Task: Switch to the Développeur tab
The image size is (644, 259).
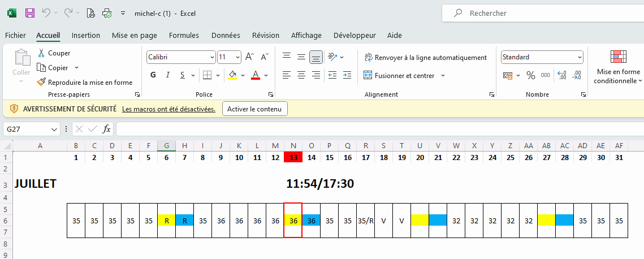Action: pyautogui.click(x=355, y=35)
